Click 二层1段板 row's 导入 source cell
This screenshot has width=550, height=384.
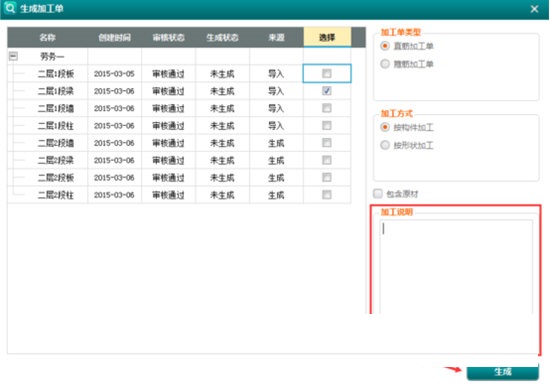pos(276,74)
